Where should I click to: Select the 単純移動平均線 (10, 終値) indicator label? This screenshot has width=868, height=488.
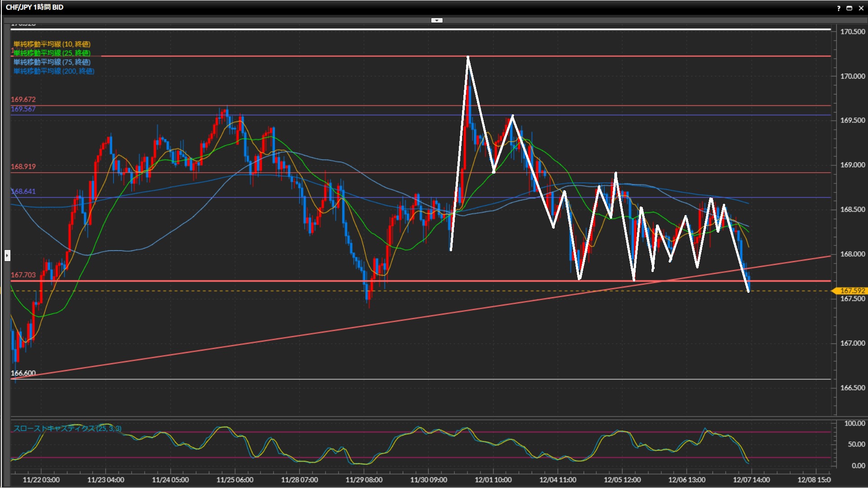(52, 44)
